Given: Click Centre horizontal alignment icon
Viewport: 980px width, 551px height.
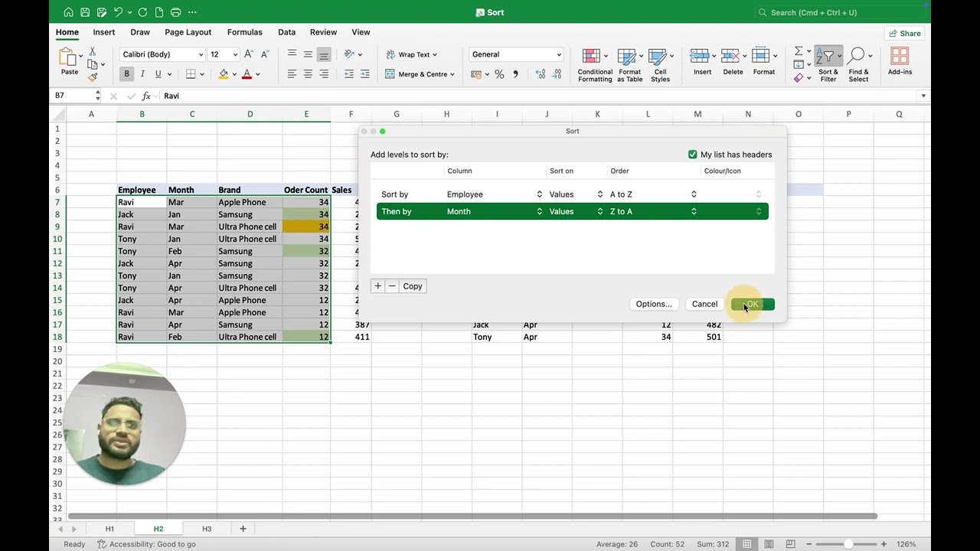Looking at the screenshot, I should (x=308, y=74).
